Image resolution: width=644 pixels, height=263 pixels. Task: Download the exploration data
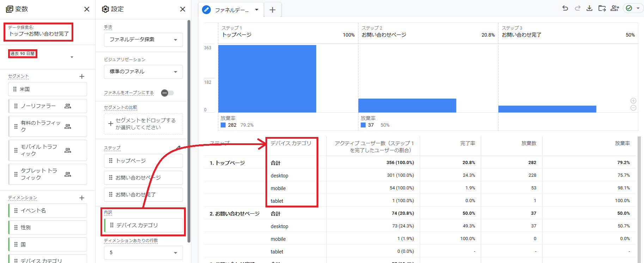pos(589,8)
